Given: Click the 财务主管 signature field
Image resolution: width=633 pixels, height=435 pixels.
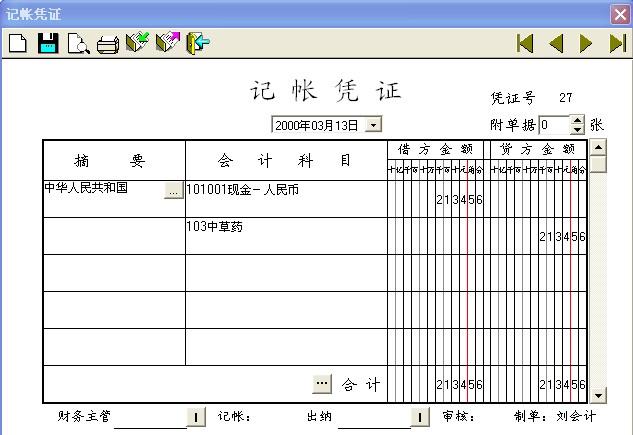Looking at the screenshot, I should coord(150,418).
